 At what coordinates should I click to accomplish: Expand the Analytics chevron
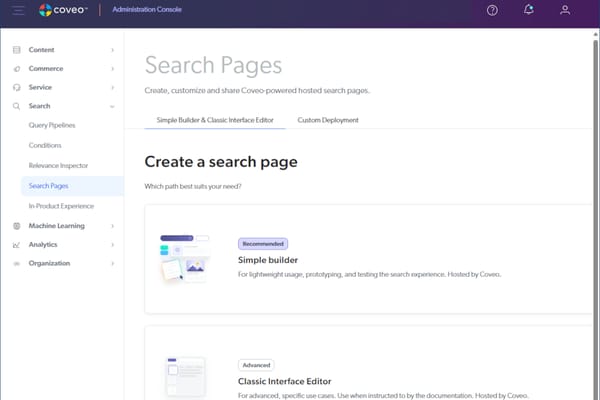112,245
